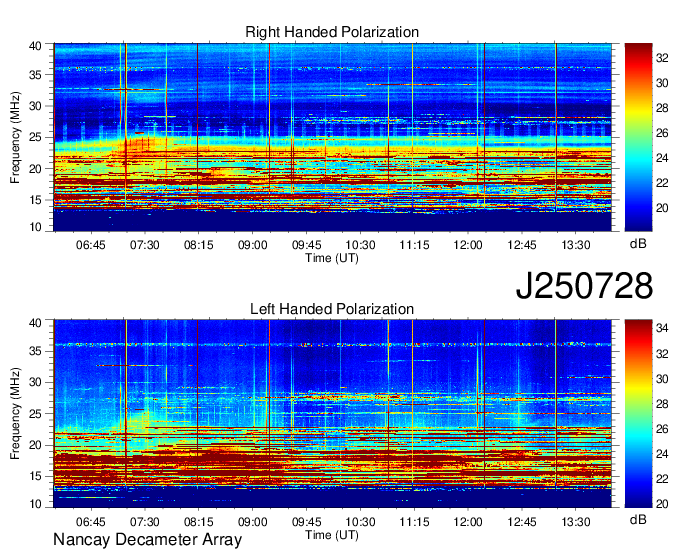The height and width of the screenshot is (552, 680).
Task: Click the 20 value on the Right Handed colorbar
Action: [662, 208]
